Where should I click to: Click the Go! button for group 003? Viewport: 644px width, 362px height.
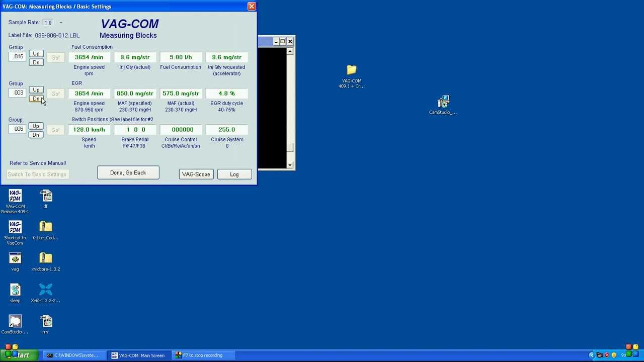point(55,94)
